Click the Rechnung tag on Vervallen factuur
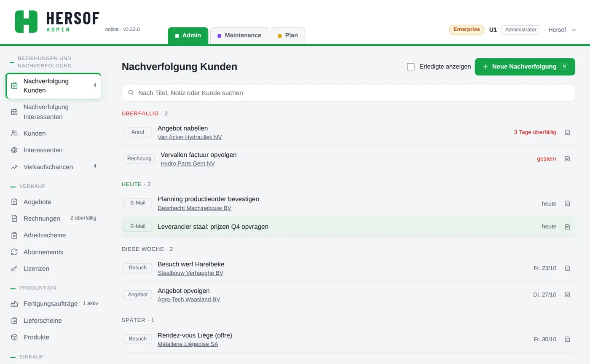590x364 pixels. click(x=139, y=159)
